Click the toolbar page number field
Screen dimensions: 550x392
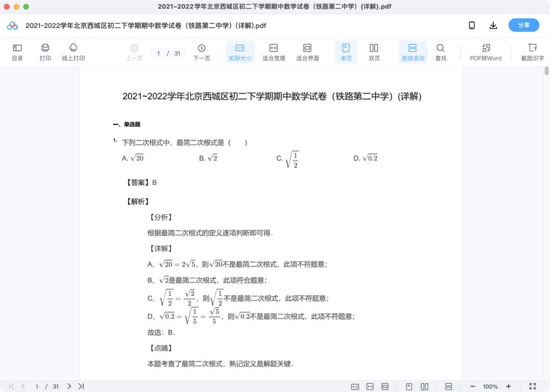[x=158, y=53]
